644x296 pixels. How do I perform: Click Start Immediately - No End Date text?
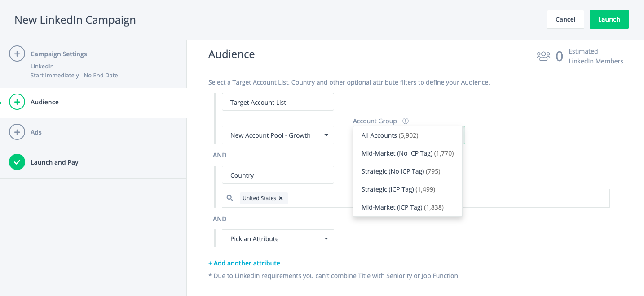tap(74, 75)
